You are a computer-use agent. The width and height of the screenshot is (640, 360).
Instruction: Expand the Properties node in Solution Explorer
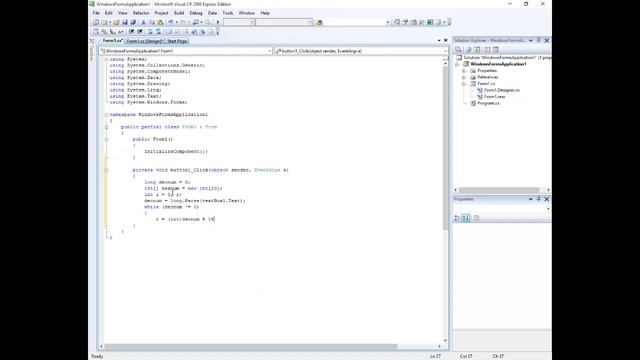pyautogui.click(x=464, y=71)
